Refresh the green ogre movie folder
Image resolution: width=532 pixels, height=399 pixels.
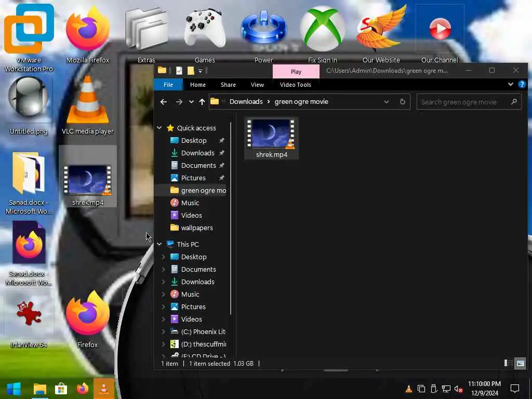[x=403, y=102]
